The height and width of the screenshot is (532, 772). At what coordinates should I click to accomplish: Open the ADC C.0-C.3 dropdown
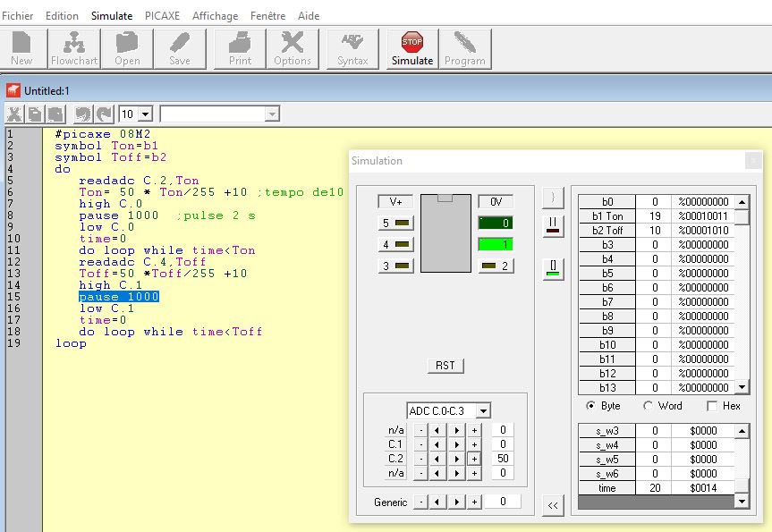(x=483, y=410)
